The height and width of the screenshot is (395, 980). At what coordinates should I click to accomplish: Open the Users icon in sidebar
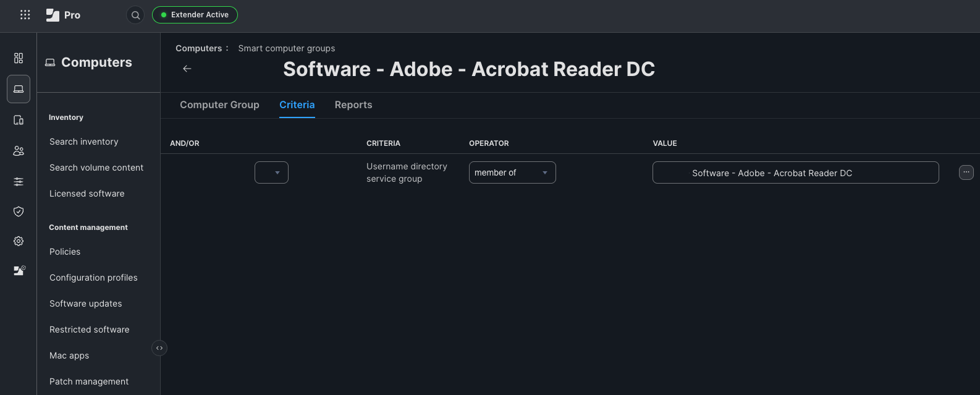pos(19,151)
